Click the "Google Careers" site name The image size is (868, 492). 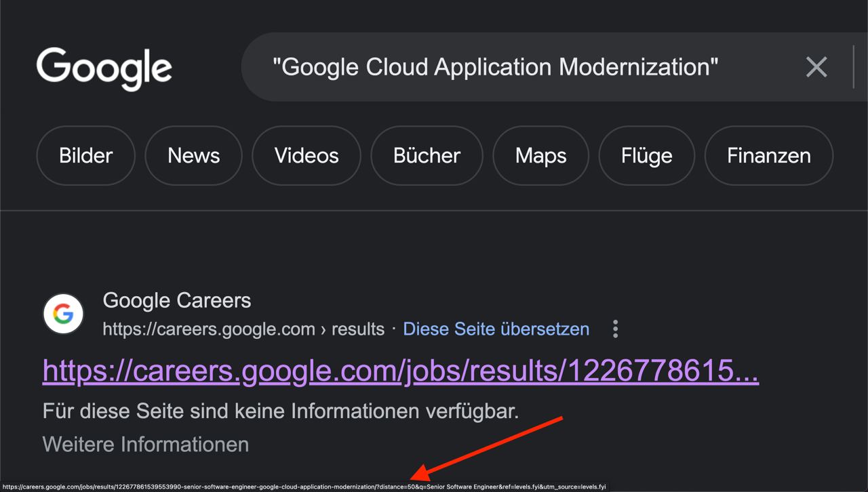(x=177, y=300)
